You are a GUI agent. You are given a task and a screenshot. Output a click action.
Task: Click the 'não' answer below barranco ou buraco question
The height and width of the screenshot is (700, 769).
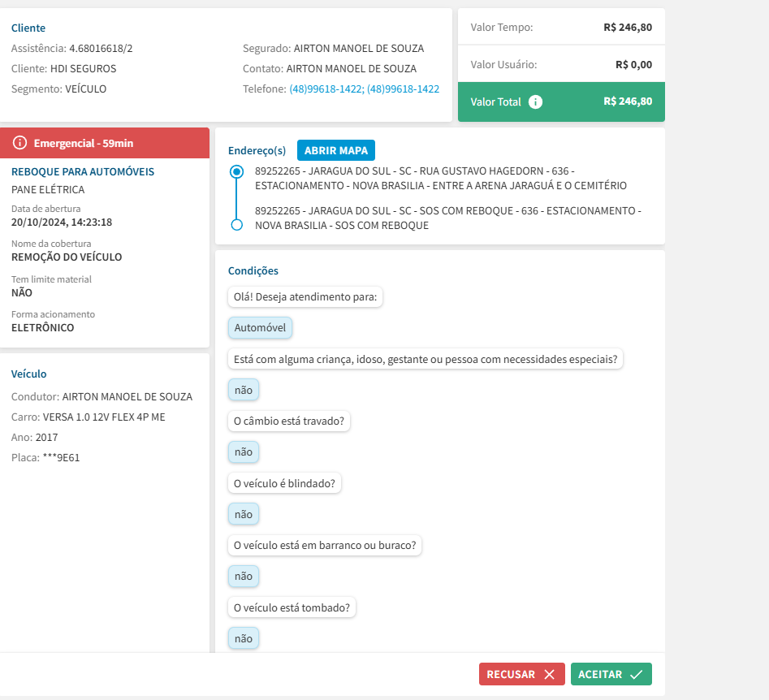pos(243,577)
